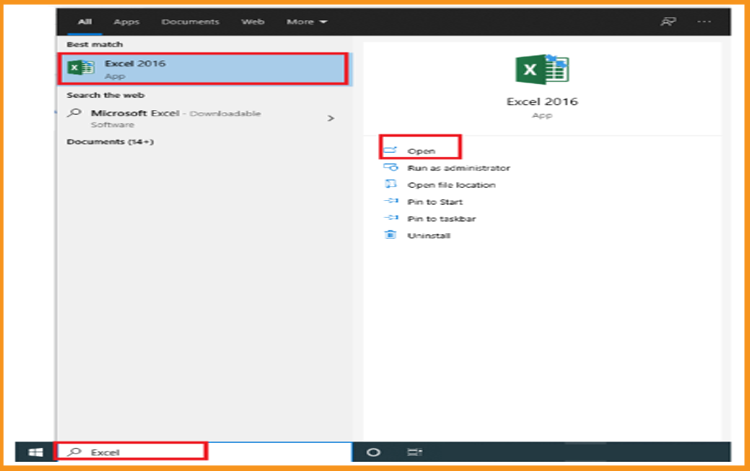Click the magnifier icon beside Microsoft Excel
Viewport: 750px width, 471px height.
tap(74, 113)
